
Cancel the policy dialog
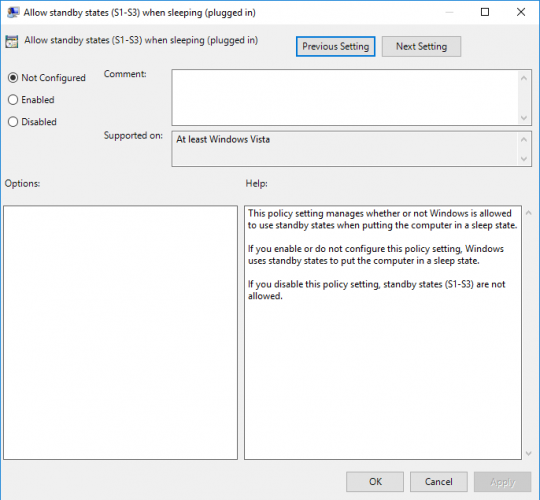tap(438, 481)
